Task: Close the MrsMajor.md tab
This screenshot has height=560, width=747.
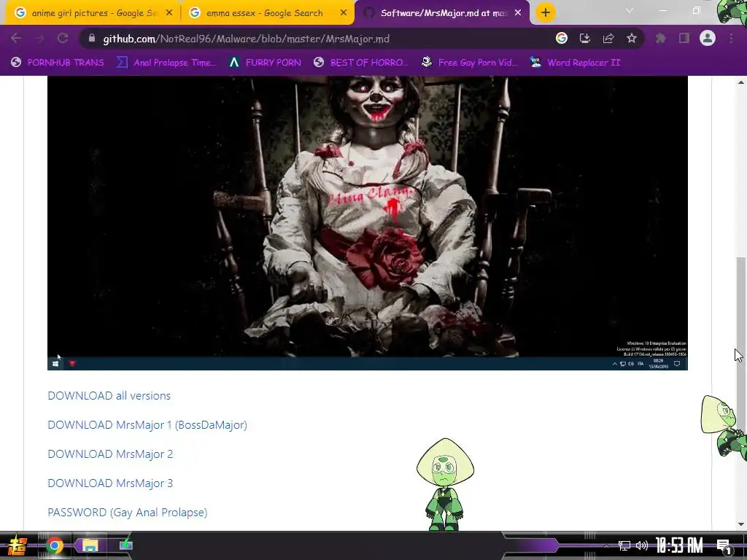Action: (518, 13)
